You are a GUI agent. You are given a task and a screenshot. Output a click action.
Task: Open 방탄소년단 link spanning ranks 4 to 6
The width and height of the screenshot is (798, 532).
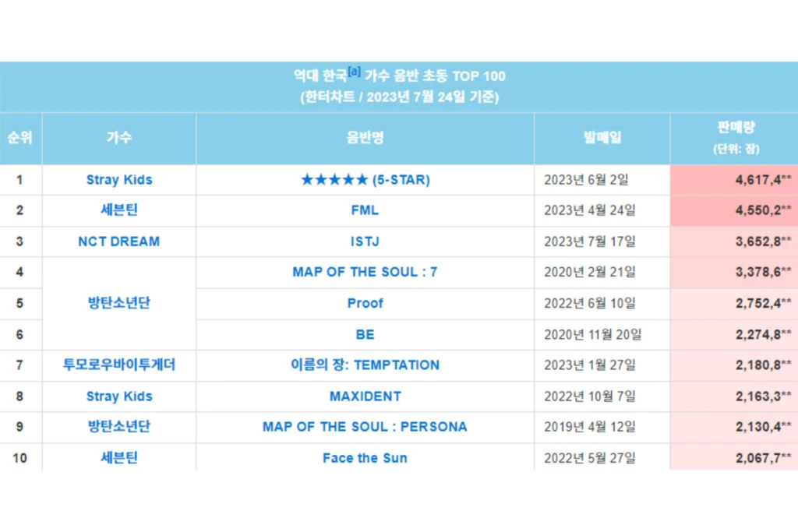click(x=119, y=303)
